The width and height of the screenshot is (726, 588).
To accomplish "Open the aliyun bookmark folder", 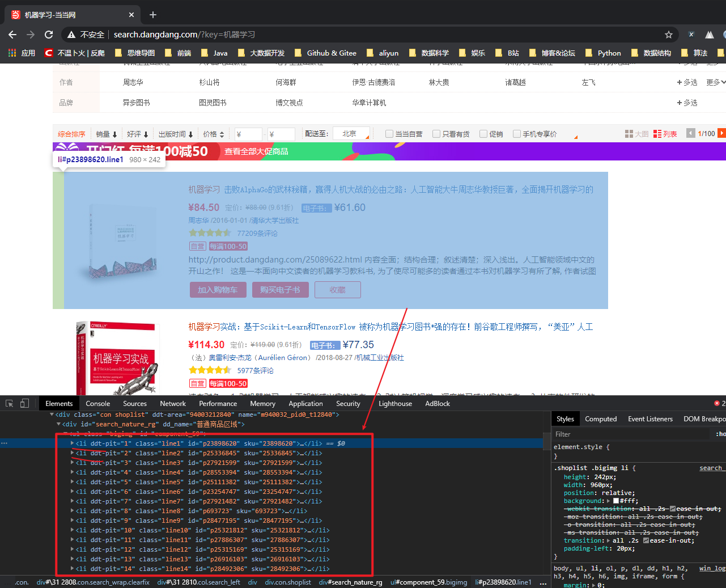I will (383, 53).
